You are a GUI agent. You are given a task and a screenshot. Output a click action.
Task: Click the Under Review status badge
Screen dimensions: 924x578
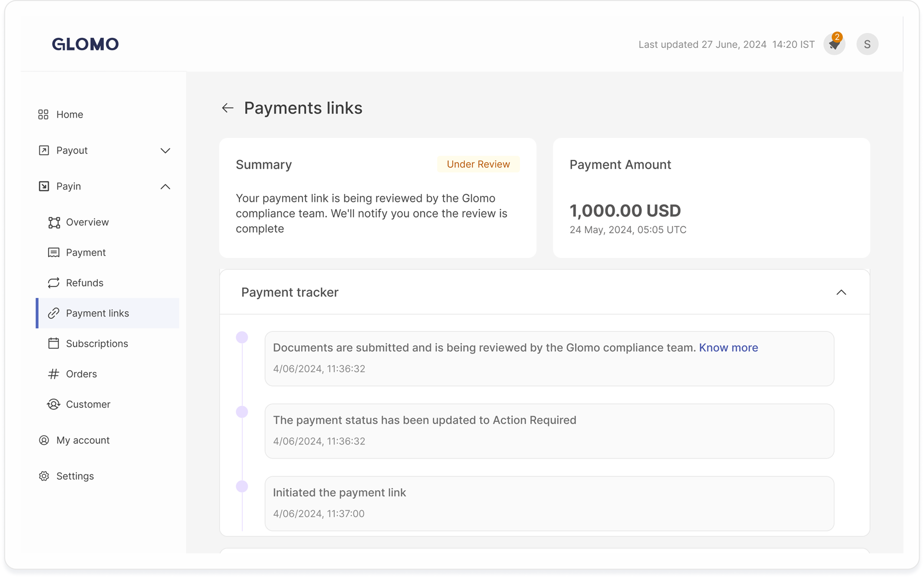(478, 164)
